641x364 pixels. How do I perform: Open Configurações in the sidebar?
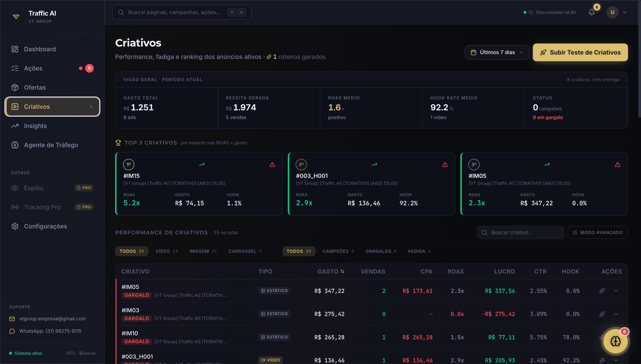pyautogui.click(x=52, y=226)
